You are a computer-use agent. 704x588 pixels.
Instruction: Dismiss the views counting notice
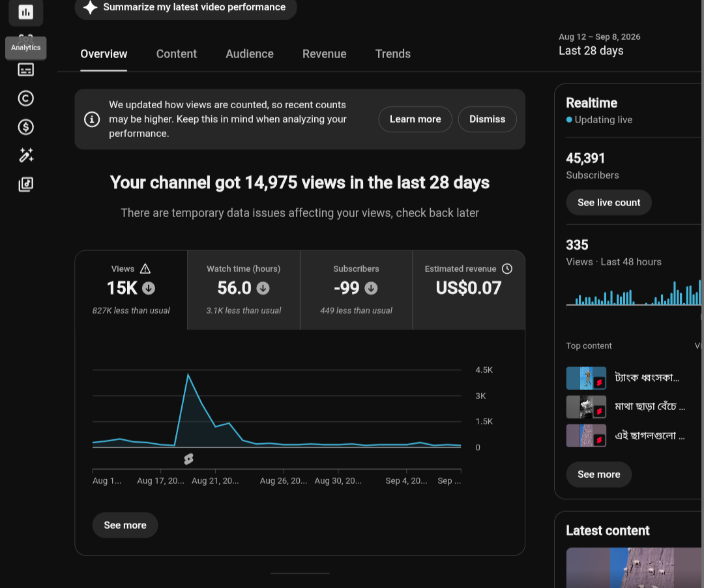[x=487, y=119]
